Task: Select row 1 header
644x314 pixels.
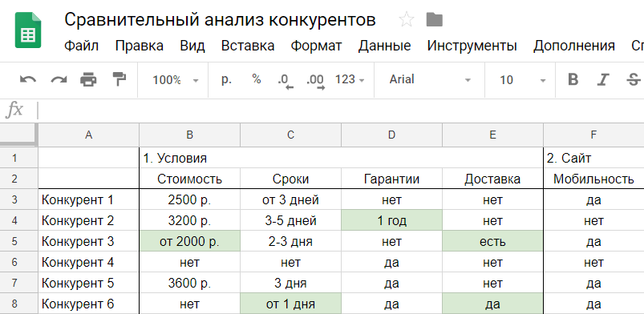Action: click(x=19, y=158)
